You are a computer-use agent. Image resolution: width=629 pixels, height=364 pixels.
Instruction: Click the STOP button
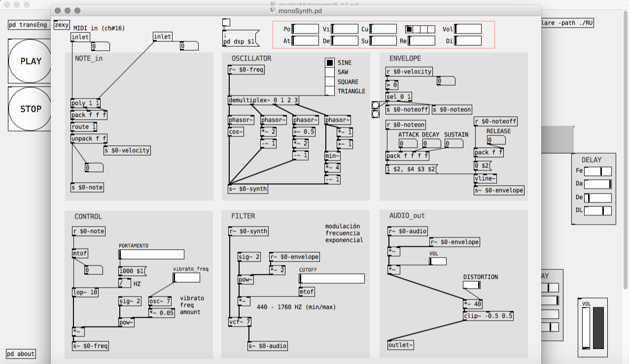(x=30, y=109)
